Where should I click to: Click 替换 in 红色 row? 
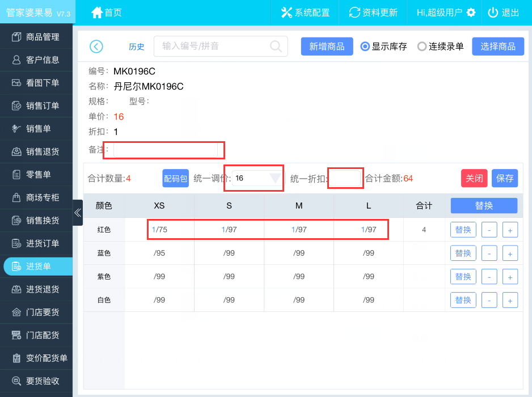463,230
